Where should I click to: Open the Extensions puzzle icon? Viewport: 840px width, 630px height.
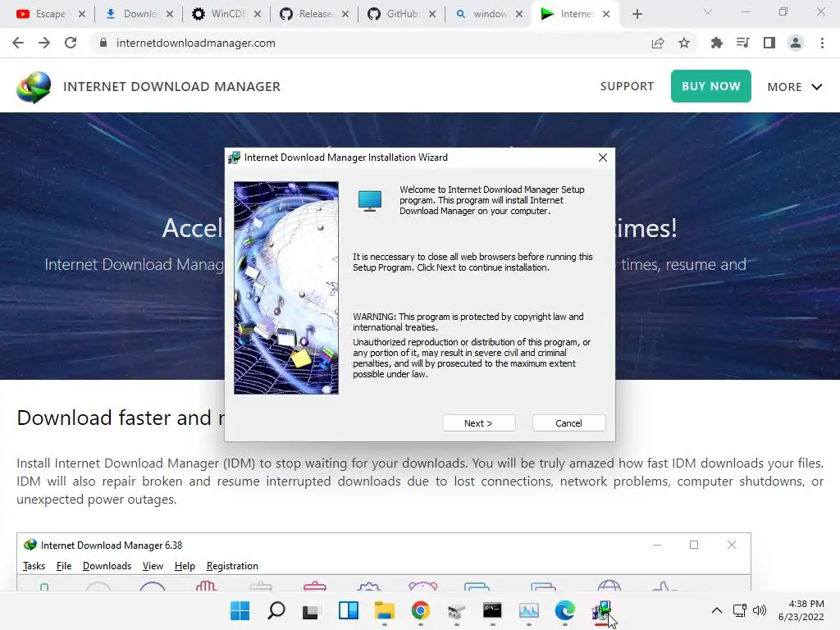tap(716, 43)
